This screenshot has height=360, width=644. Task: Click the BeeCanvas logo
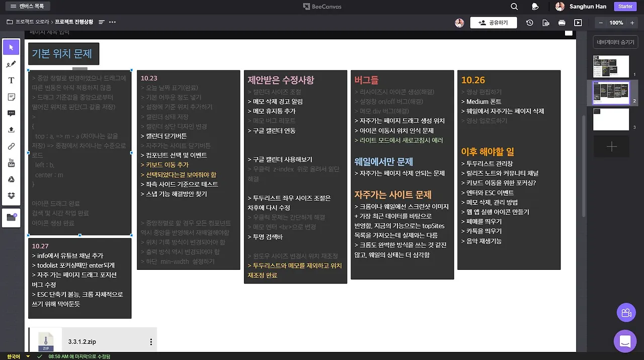click(322, 7)
